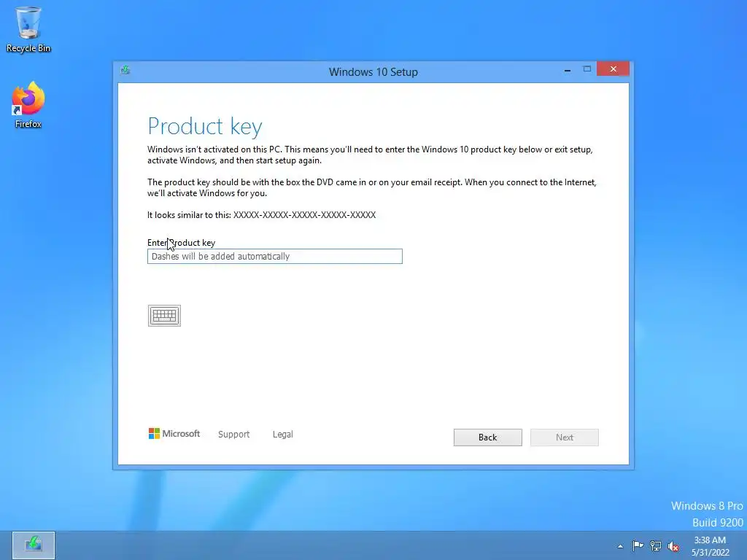747x560 pixels.
Task: Open the Legal link
Action: click(282, 435)
